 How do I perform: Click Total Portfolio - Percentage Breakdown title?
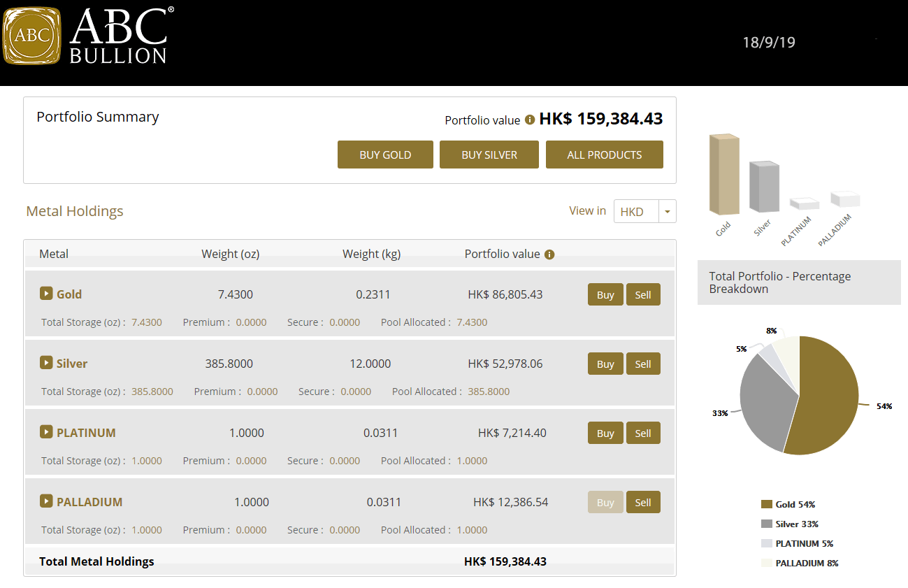[780, 282]
